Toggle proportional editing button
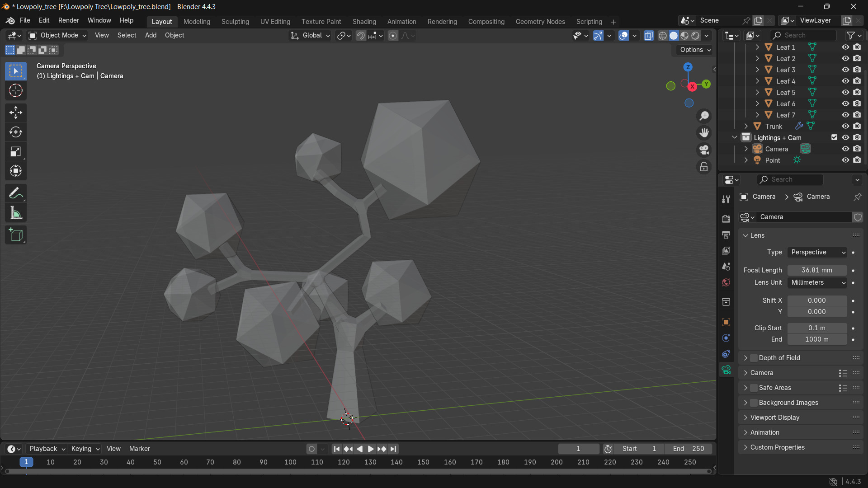Image resolution: width=868 pixels, height=488 pixels. pos(393,36)
